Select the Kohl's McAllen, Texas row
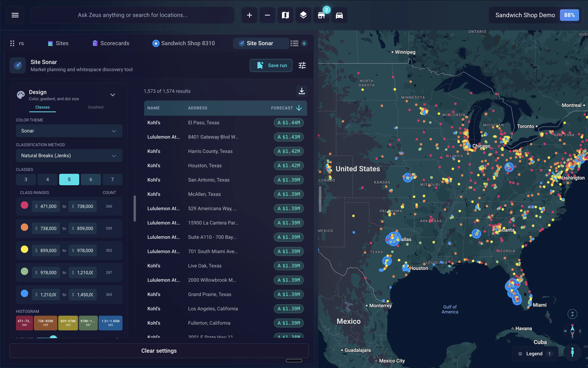This screenshot has width=588, height=368. pyautogui.click(x=225, y=194)
